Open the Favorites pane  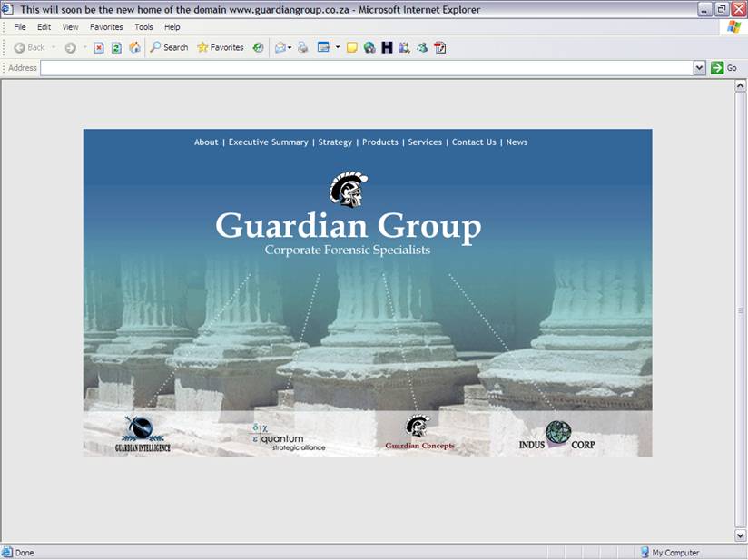pos(221,47)
